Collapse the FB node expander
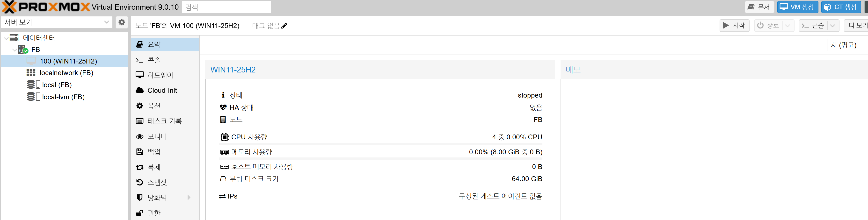This screenshot has width=868, height=220. point(15,50)
